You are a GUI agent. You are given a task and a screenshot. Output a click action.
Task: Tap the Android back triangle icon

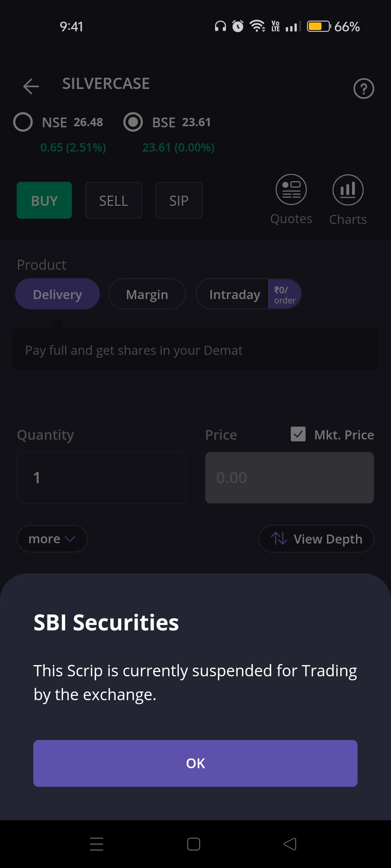(290, 844)
